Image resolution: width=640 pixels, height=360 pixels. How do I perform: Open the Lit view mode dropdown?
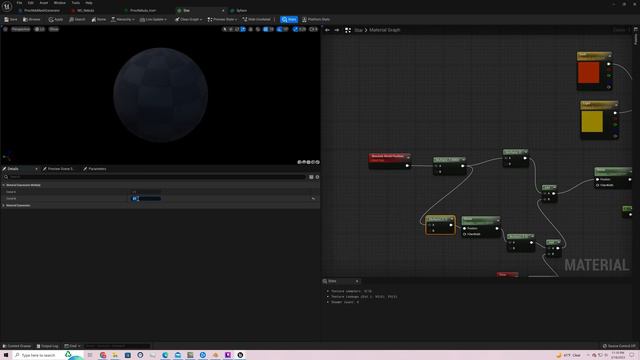pyautogui.click(x=40, y=29)
